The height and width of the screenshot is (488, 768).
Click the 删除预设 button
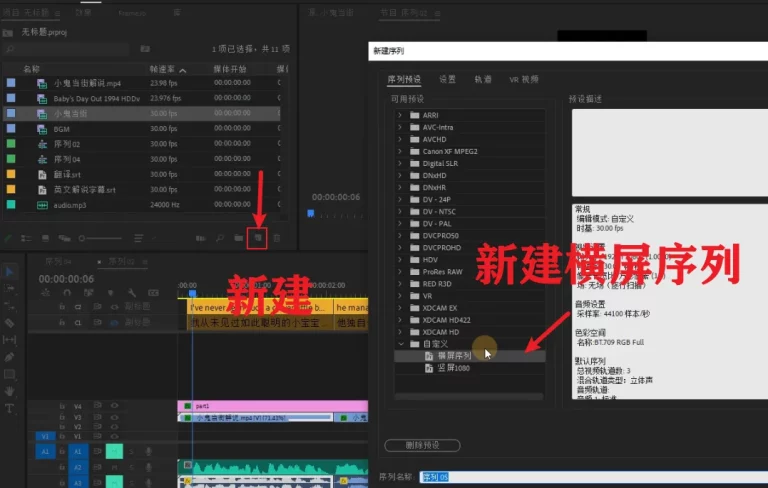tap(421, 445)
